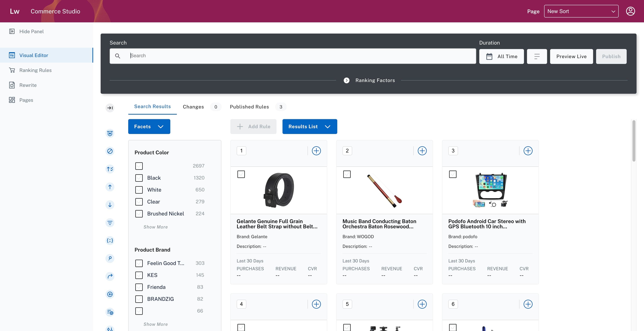This screenshot has height=331, width=644.
Task: Check the Feelin Good T... brand facet
Action: click(139, 263)
